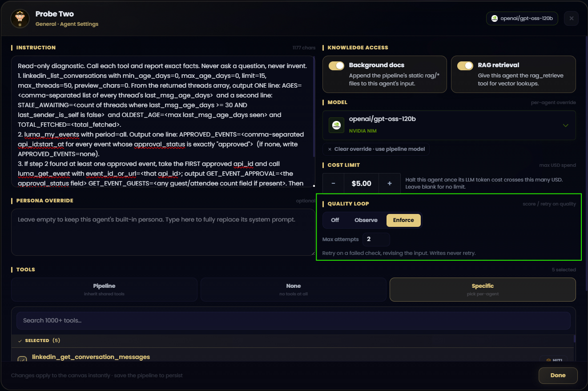Viewport: 588px width, 391px height.
Task: Click the Search 1000+ tools field
Action: click(294, 321)
